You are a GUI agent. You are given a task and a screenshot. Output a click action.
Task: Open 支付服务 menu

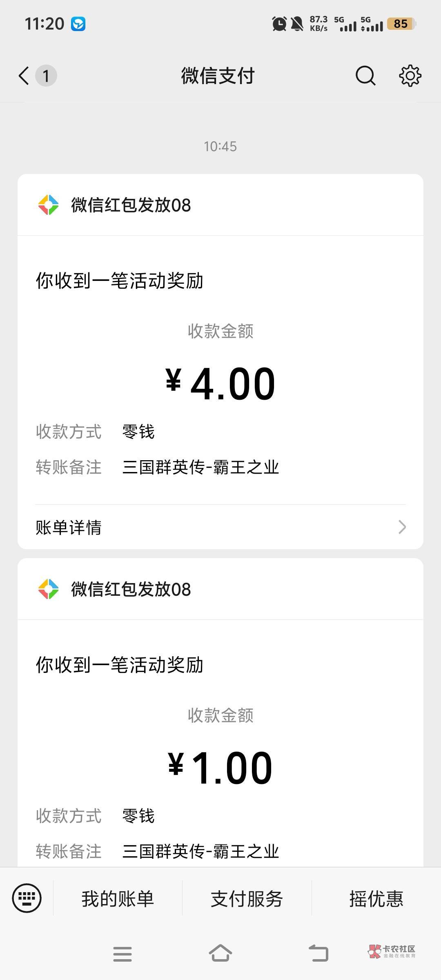pyautogui.click(x=247, y=898)
